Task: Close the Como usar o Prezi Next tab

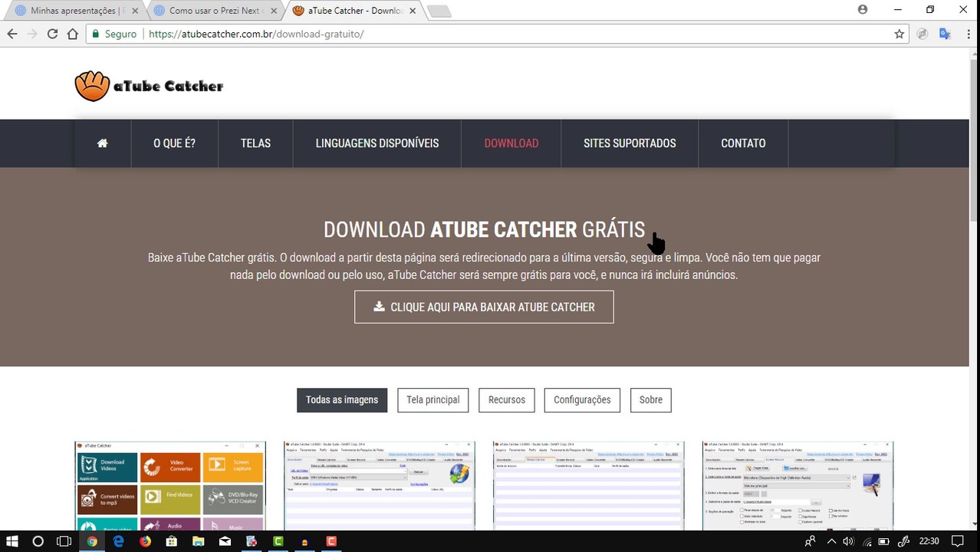Action: 274,11
